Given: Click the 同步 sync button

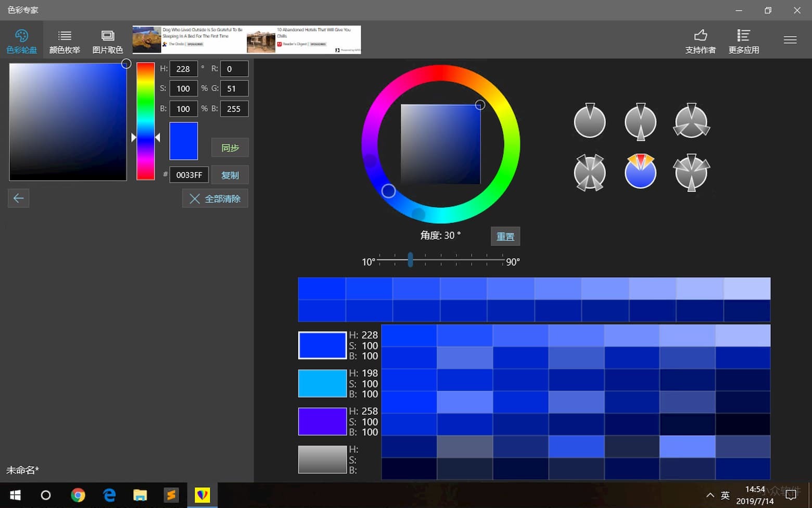Looking at the screenshot, I should coord(230,148).
